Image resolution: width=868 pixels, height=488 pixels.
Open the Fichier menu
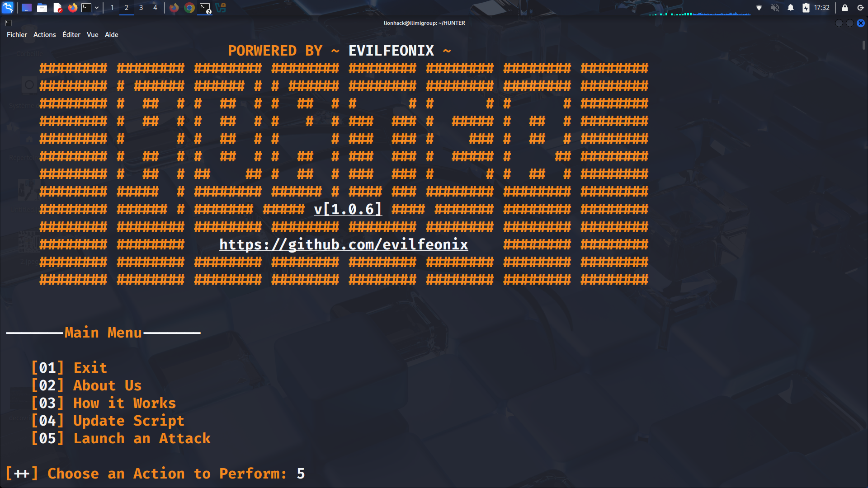(x=17, y=35)
